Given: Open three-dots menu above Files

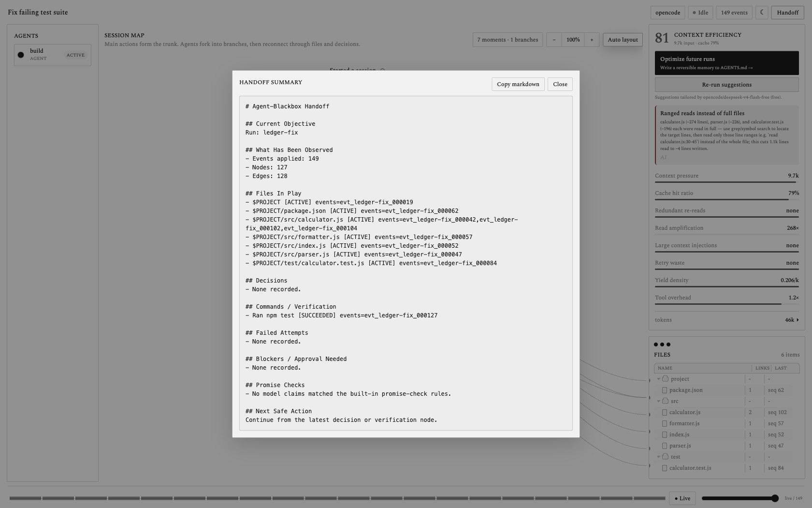Looking at the screenshot, I should (x=662, y=344).
